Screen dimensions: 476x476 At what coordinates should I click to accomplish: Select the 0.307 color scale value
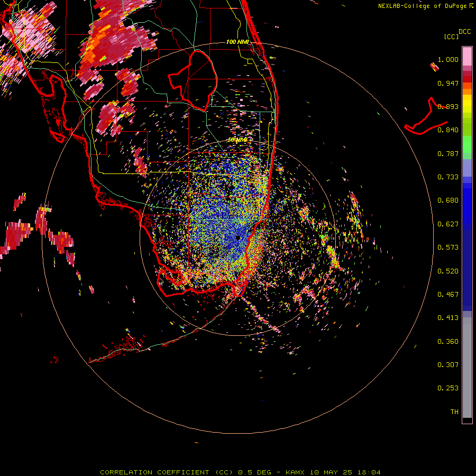(448, 365)
